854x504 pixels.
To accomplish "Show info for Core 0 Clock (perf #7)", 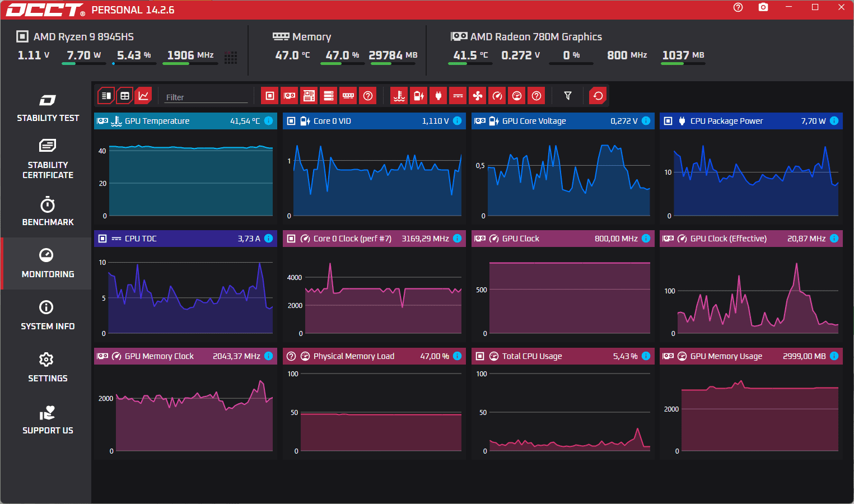I will pos(458,239).
